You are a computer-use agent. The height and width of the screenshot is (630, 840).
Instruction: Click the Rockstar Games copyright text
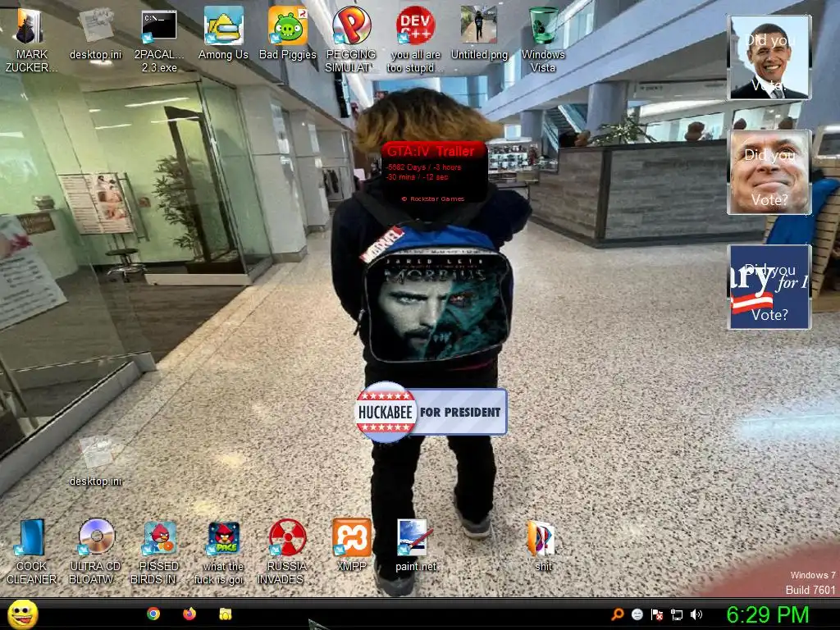433,199
